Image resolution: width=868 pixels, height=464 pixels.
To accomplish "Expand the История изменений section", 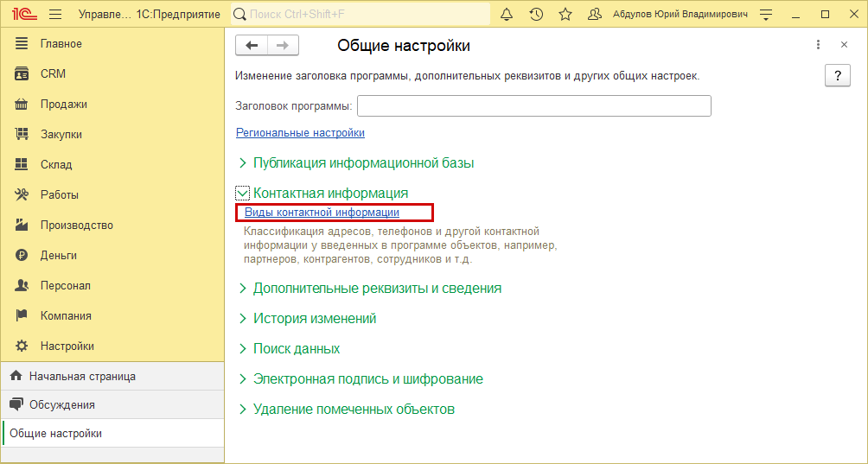I will [242, 319].
